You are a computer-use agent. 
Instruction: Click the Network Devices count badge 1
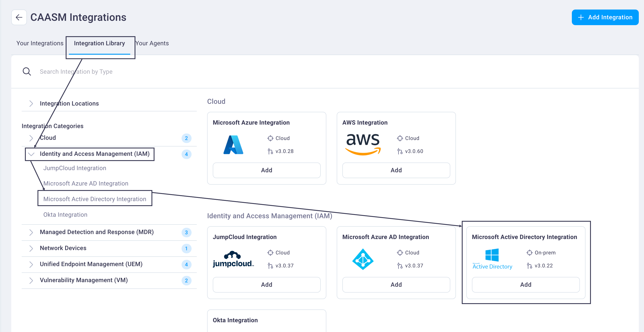tap(186, 249)
